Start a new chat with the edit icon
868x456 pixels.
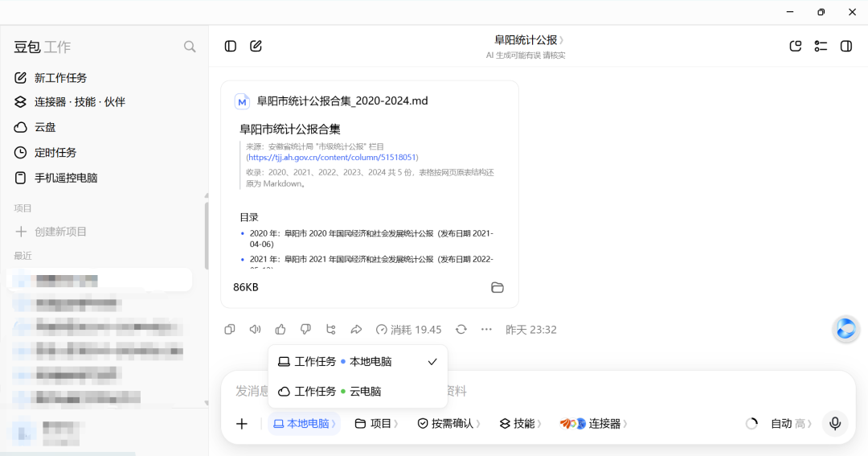(256, 46)
